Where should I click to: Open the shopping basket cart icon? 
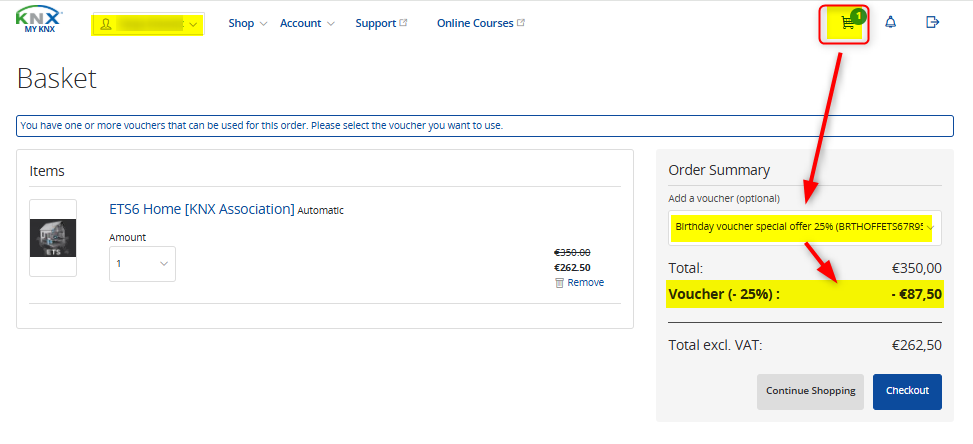point(846,23)
